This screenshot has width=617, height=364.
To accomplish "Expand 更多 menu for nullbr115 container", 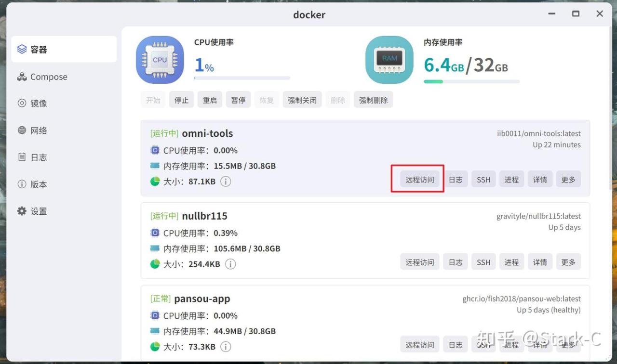I will 568,262.
